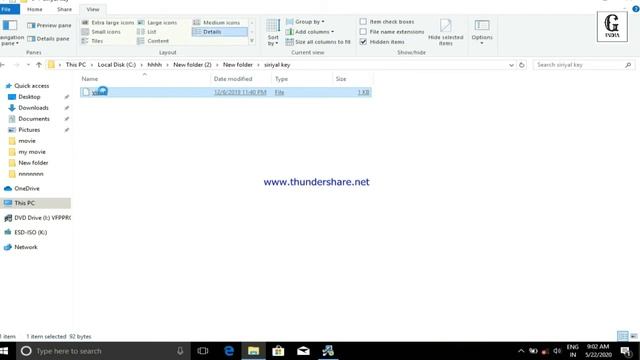
Task: Open Microsoft Store from taskbar
Action: click(x=278, y=351)
